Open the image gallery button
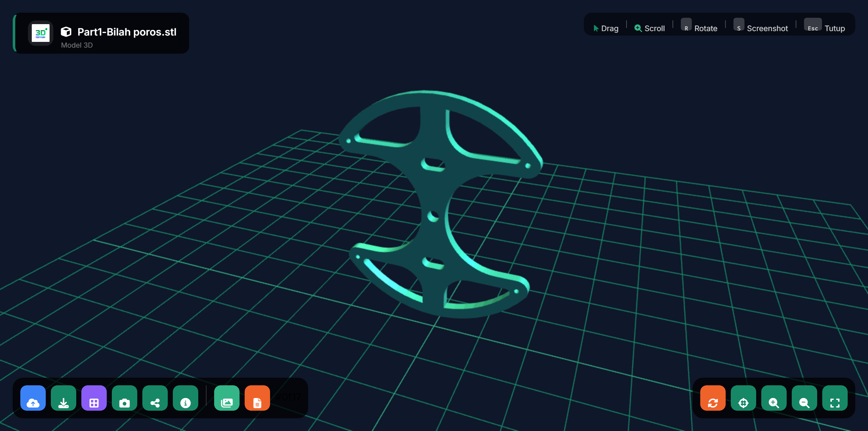868x431 pixels. pos(227,398)
